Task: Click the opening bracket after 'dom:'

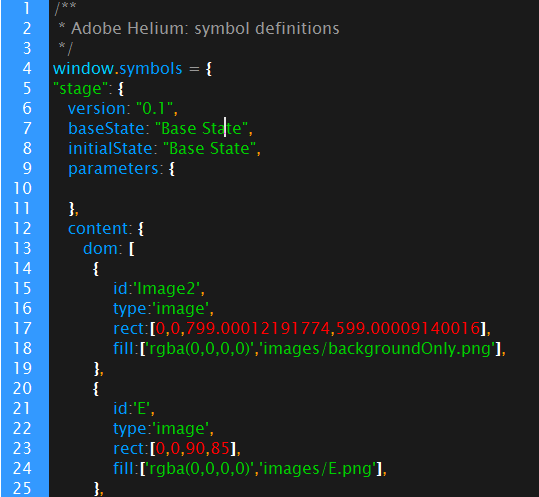Action: pyautogui.click(x=131, y=249)
